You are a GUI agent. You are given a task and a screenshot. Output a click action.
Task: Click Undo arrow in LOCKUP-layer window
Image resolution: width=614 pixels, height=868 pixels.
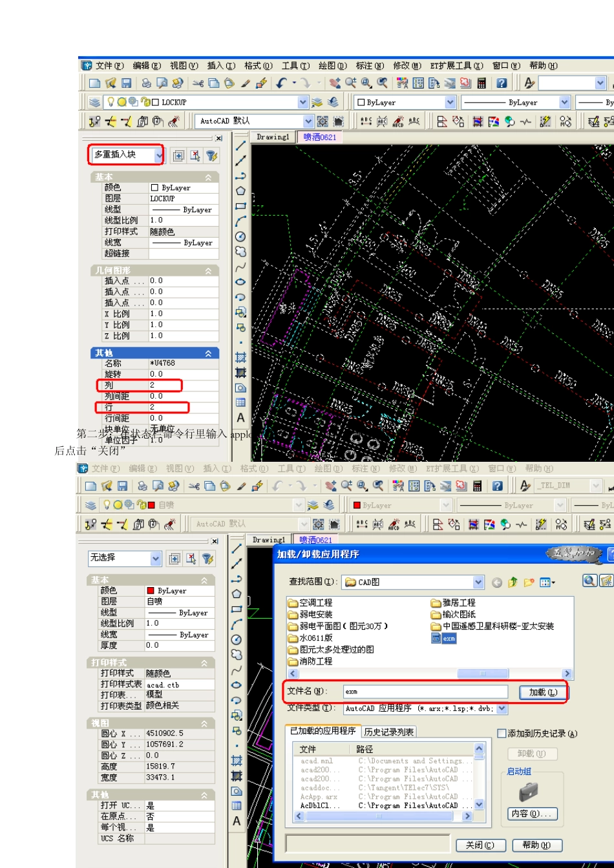[x=281, y=83]
